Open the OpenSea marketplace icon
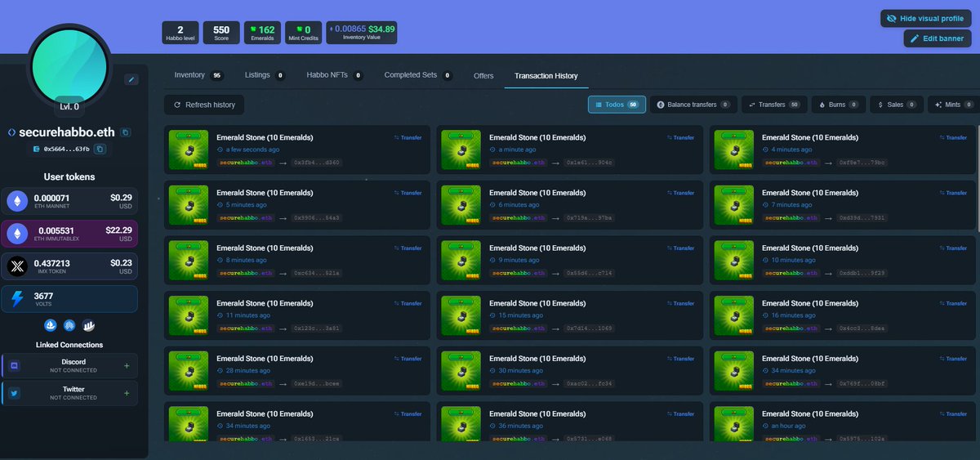980x460 pixels. (x=51, y=326)
